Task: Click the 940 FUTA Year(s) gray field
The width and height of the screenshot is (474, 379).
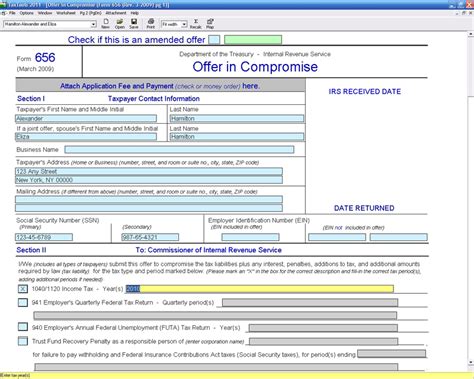Action: (323, 328)
